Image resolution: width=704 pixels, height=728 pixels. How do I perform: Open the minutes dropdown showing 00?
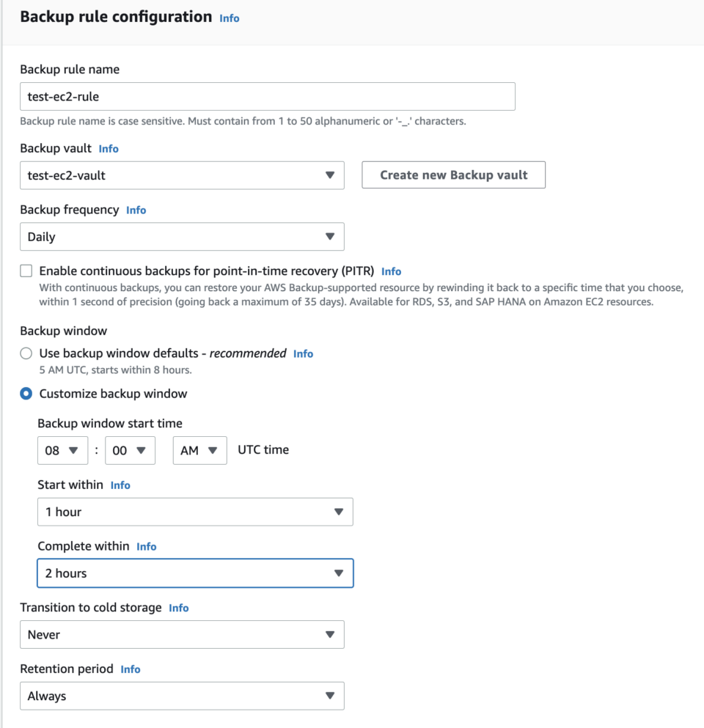(x=130, y=450)
